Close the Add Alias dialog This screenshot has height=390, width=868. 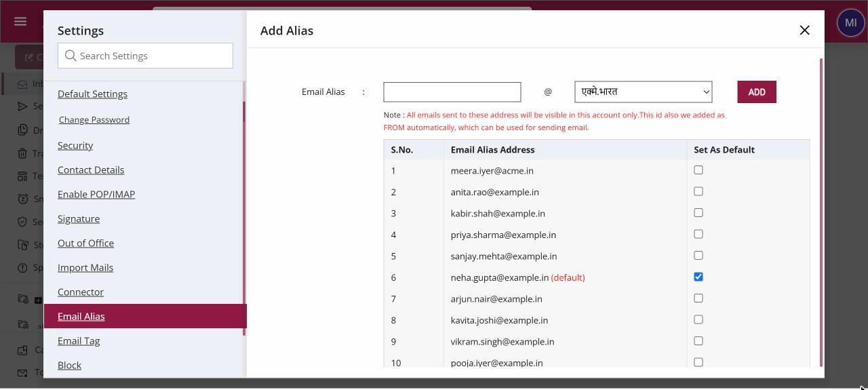coord(804,31)
